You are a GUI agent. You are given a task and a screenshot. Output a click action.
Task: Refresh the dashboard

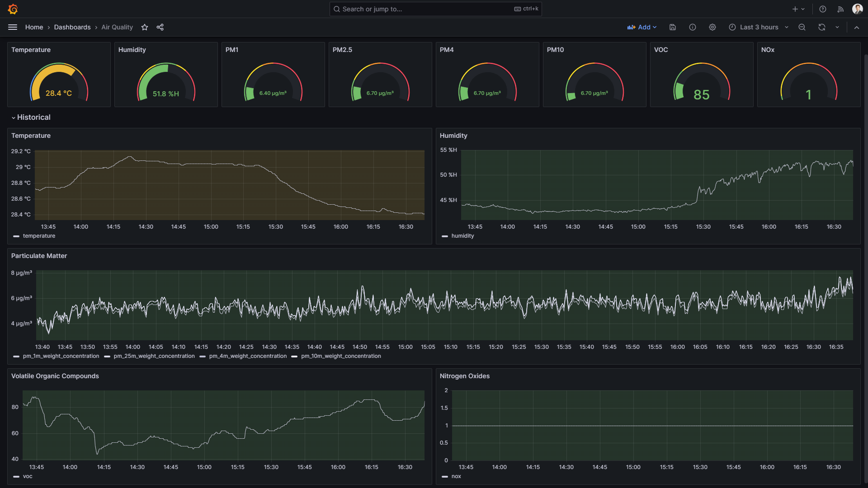822,27
